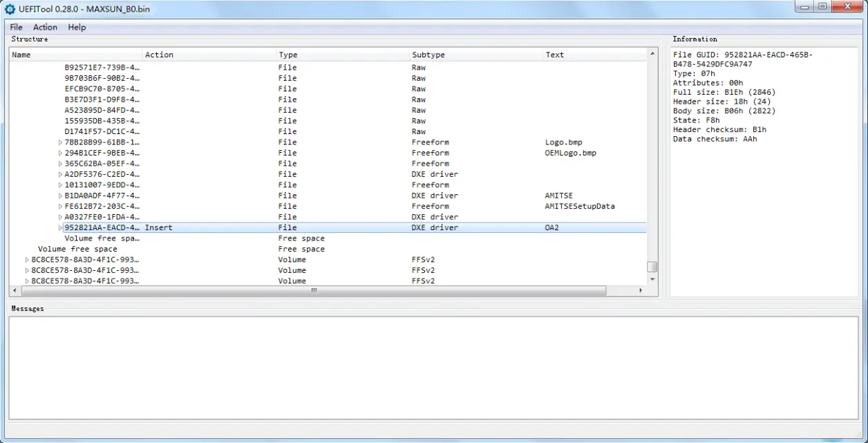Click the Subtype column header
This screenshot has height=443, width=868.
(476, 55)
